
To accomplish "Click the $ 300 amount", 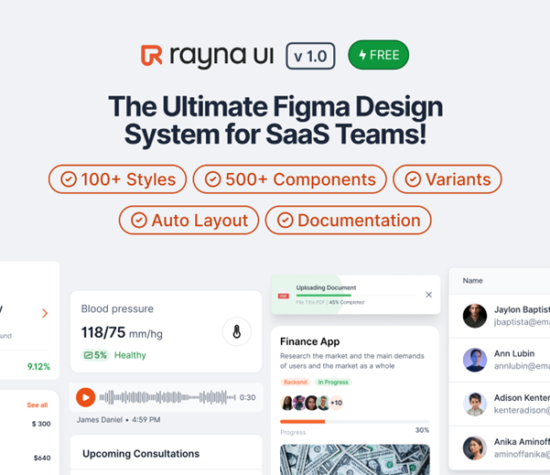I will [41, 424].
